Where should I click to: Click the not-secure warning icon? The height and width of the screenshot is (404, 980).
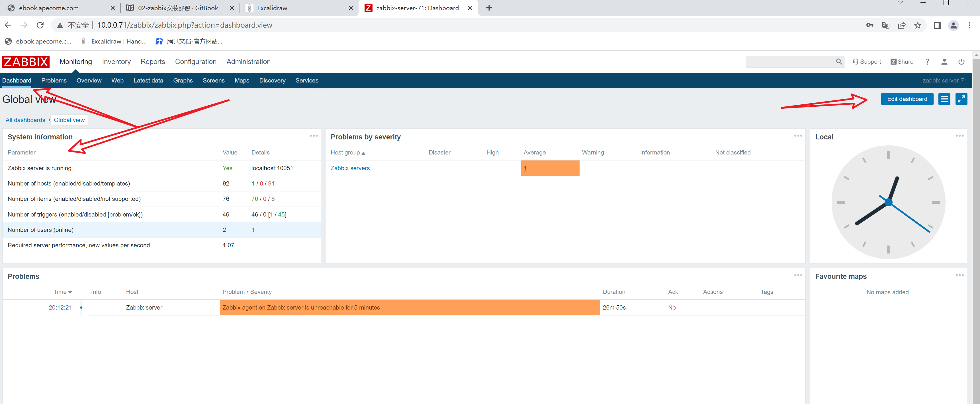pyautogui.click(x=60, y=25)
